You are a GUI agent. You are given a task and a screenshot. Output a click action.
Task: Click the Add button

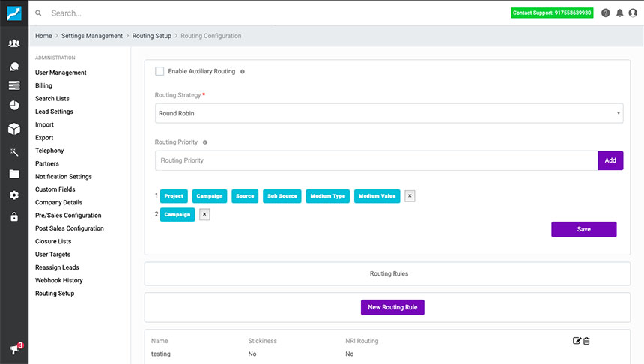click(610, 160)
